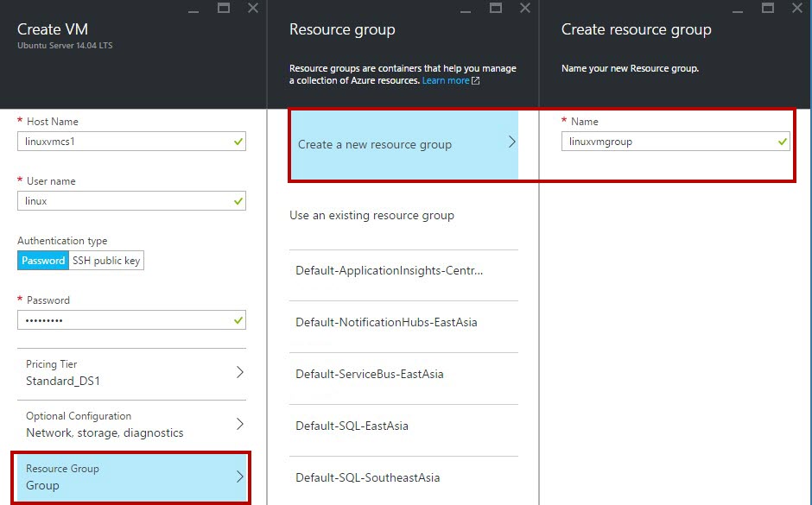The height and width of the screenshot is (505, 812).
Task: Click the external link icon beside Learn more
Action: pos(475,81)
